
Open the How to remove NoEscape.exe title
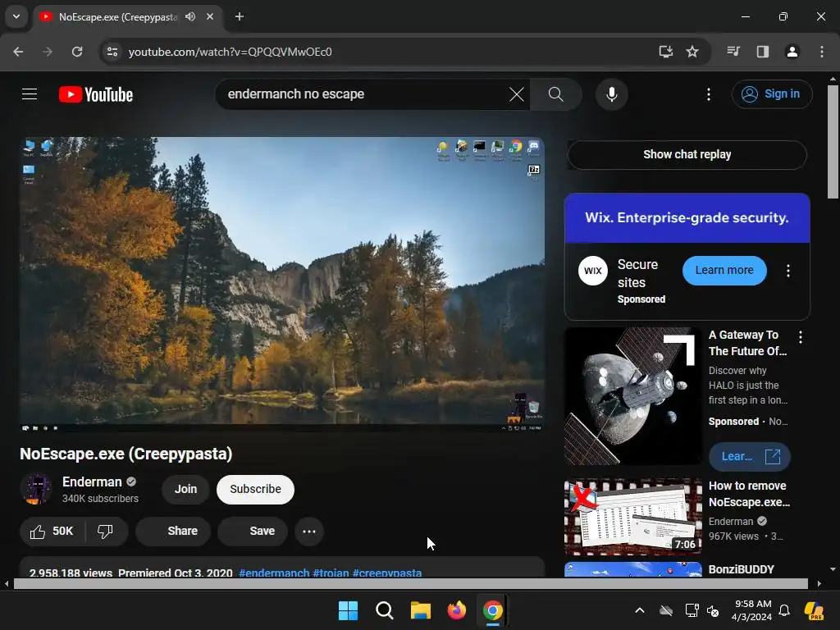point(749,494)
